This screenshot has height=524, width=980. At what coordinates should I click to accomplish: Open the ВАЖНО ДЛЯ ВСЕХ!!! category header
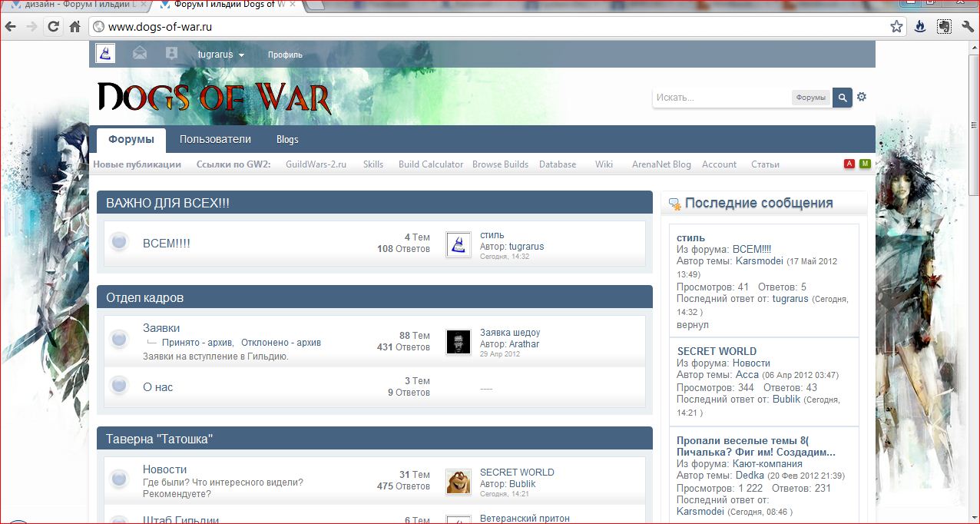[x=167, y=203]
